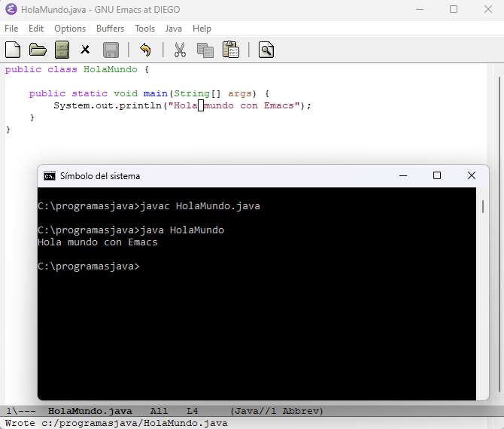
Task: Click the 'java HolaMundo' command line
Action: click(x=182, y=230)
